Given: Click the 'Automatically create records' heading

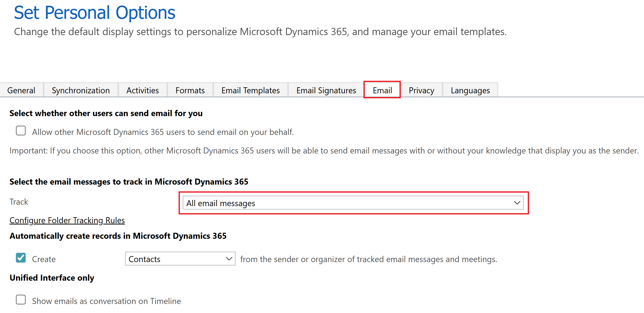Looking at the screenshot, I should coord(118,236).
